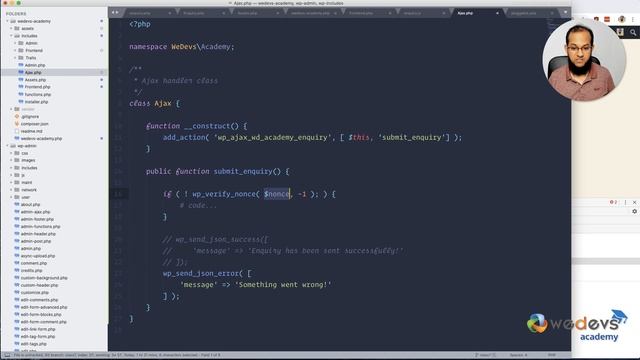Screen dimensions: 640x360
Task: Click the namespace WeDevs\Academy line
Action: click(x=182, y=47)
